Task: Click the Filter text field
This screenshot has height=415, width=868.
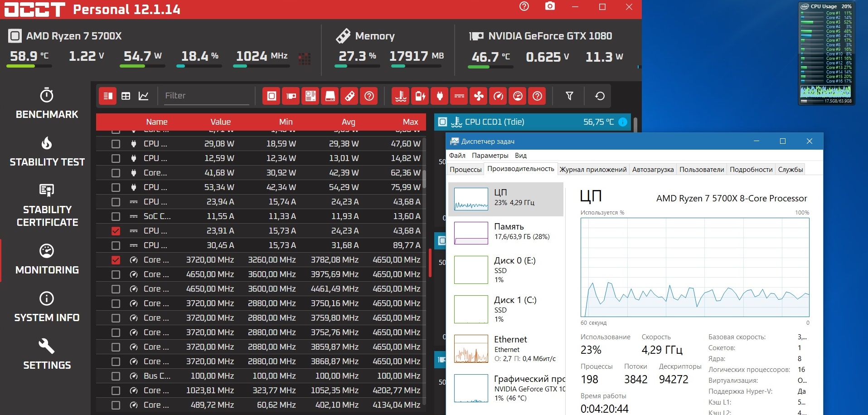Action: 207,96
